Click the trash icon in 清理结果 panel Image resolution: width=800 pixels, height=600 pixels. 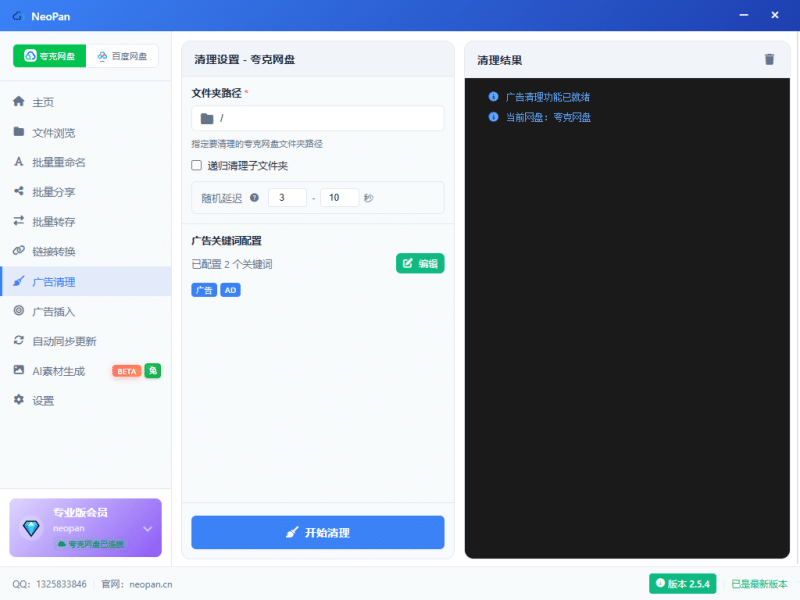click(769, 59)
